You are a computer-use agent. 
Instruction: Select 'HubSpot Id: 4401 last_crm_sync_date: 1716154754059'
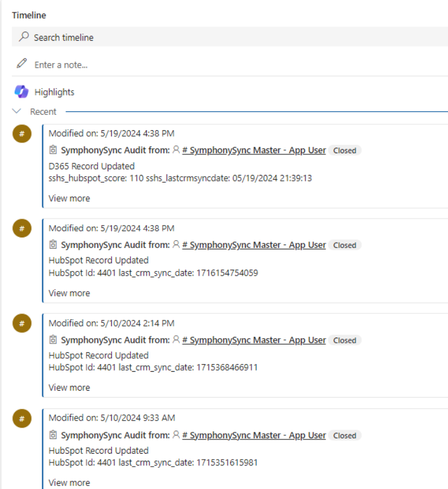pos(153,273)
